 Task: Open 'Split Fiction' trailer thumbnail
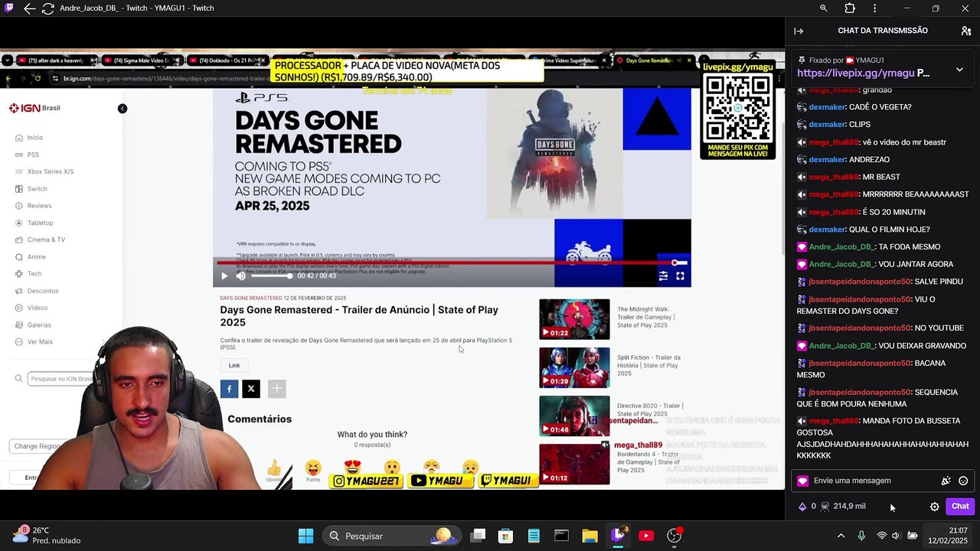tap(574, 367)
